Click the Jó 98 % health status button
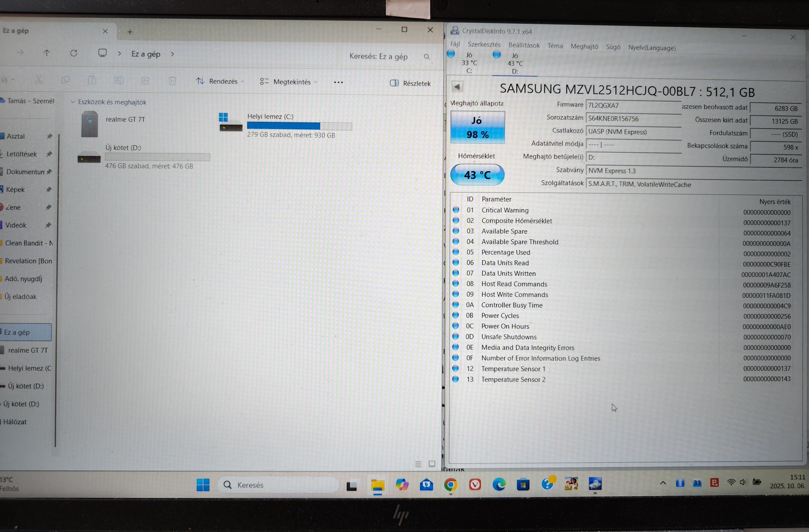The height and width of the screenshot is (532, 809). [x=477, y=127]
